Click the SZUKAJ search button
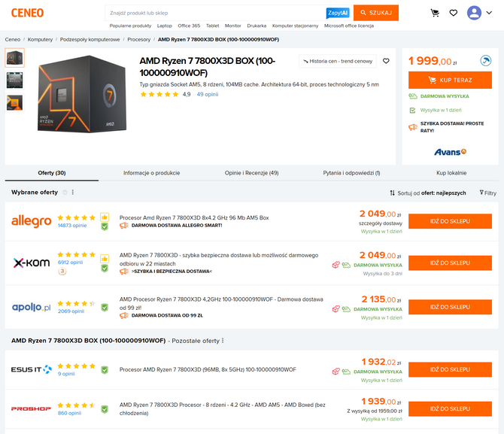Screen dimensions: 504x434 376,13
